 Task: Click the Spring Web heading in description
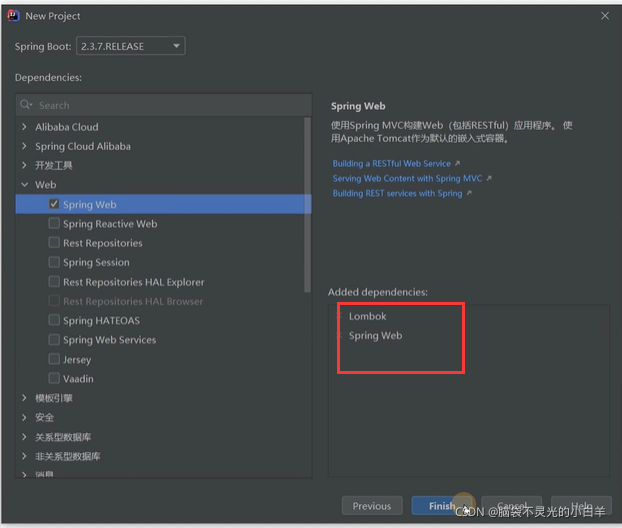click(358, 106)
